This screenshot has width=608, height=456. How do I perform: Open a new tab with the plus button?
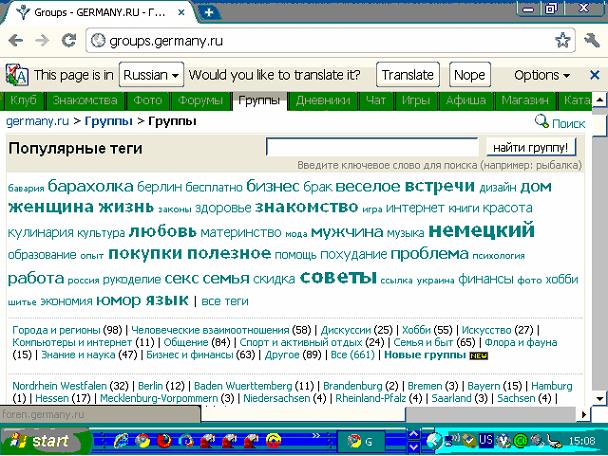[x=209, y=12]
